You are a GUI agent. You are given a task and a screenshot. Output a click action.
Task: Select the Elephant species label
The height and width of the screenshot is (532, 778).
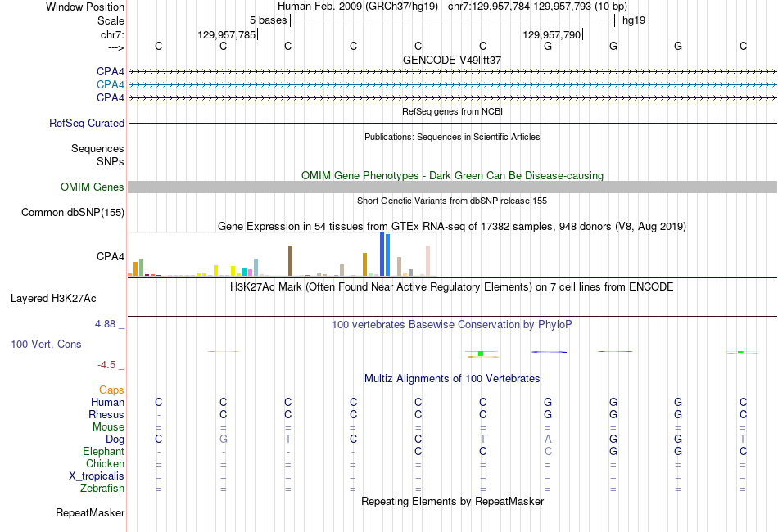pyautogui.click(x=103, y=451)
